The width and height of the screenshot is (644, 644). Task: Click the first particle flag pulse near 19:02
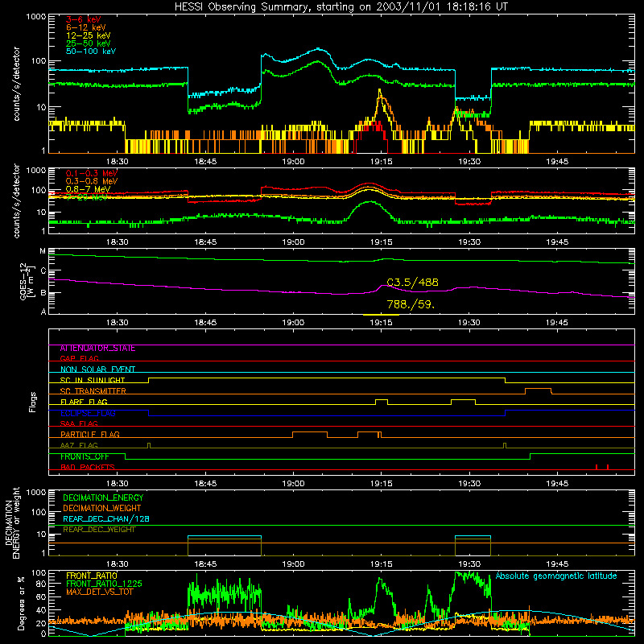tap(310, 435)
